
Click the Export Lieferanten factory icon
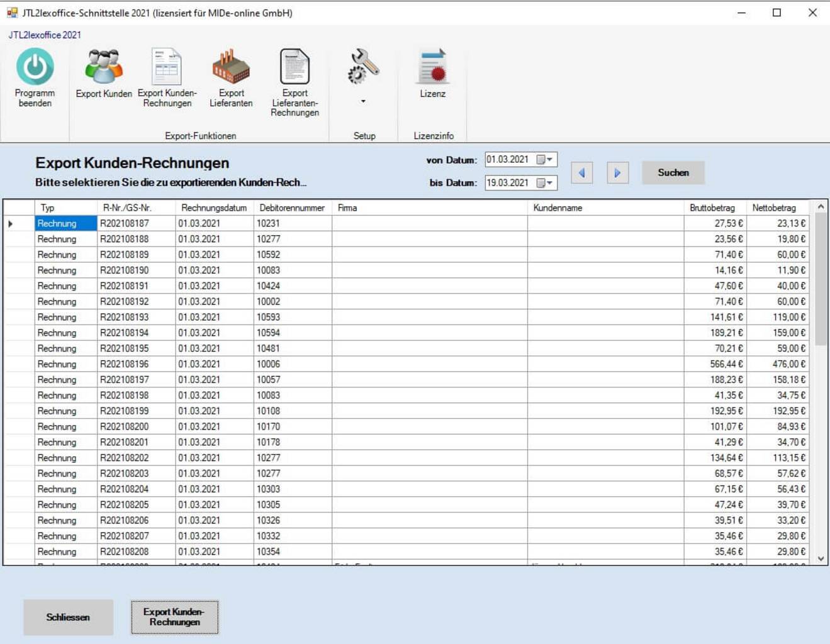click(x=231, y=67)
